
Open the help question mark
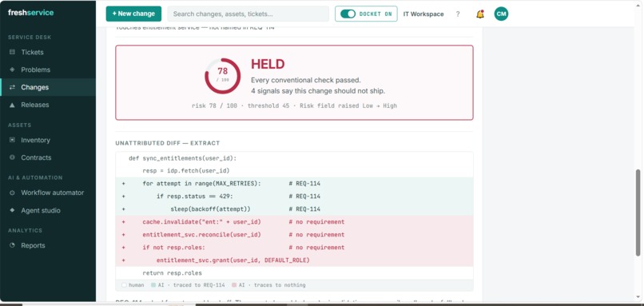458,14
